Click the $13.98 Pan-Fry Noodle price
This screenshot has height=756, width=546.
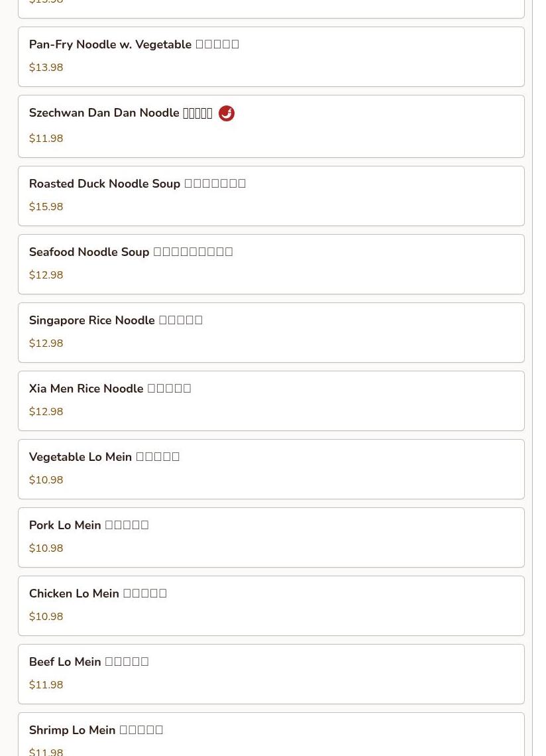click(x=46, y=68)
